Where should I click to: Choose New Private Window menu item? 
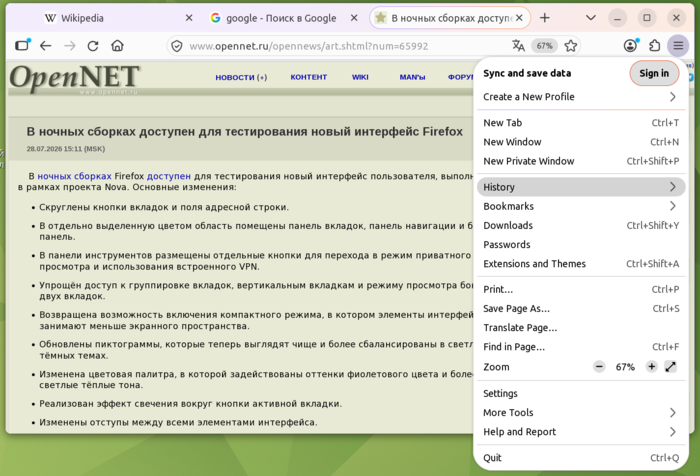[581, 161]
